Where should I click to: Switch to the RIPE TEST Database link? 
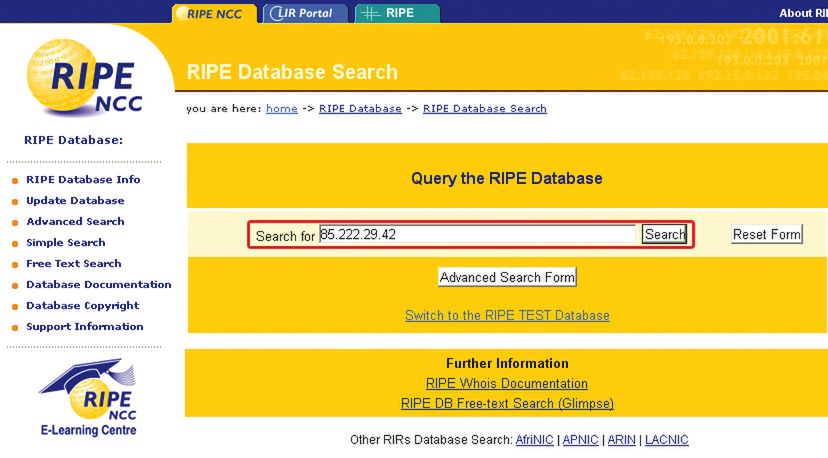pyautogui.click(x=507, y=315)
